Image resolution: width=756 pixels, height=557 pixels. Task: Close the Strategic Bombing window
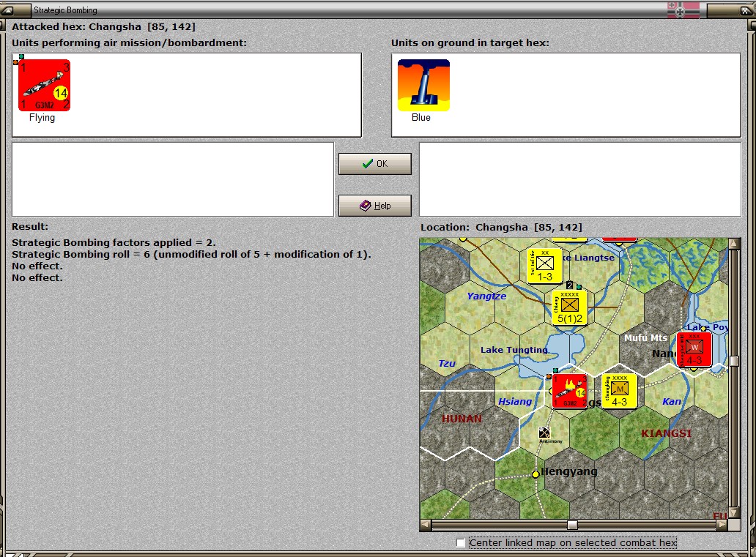746,10
